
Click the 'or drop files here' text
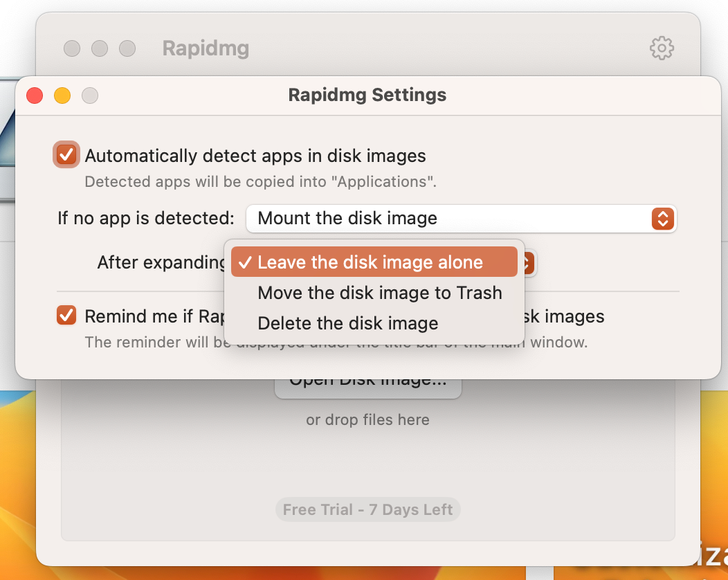(367, 420)
